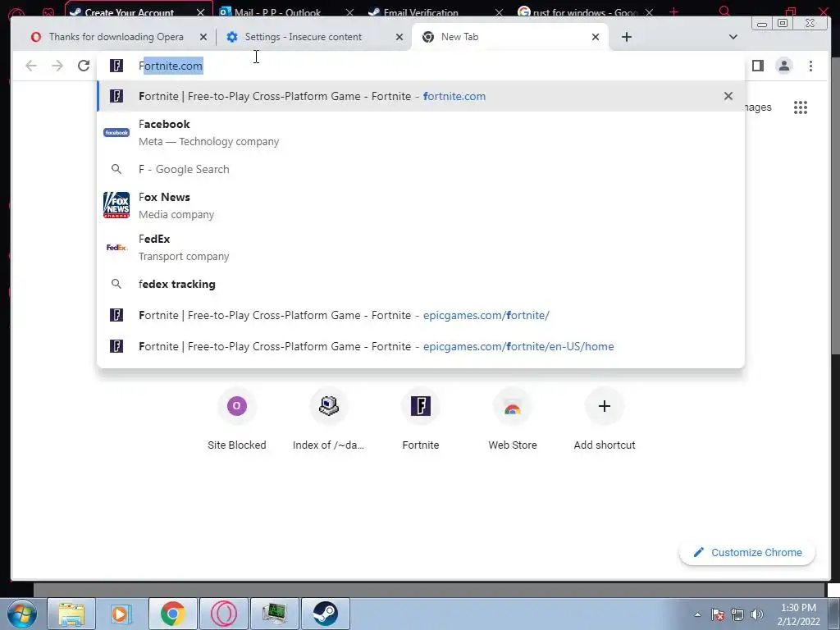This screenshot has height=630, width=840.
Task: Open Steam from the taskbar
Action: [x=325, y=614]
